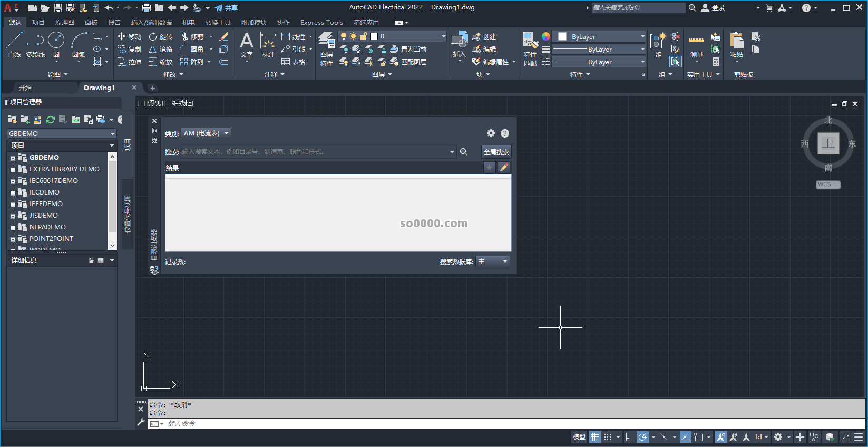Click the search magnifier in catalog browser
The height and width of the screenshot is (447, 868).
click(464, 152)
